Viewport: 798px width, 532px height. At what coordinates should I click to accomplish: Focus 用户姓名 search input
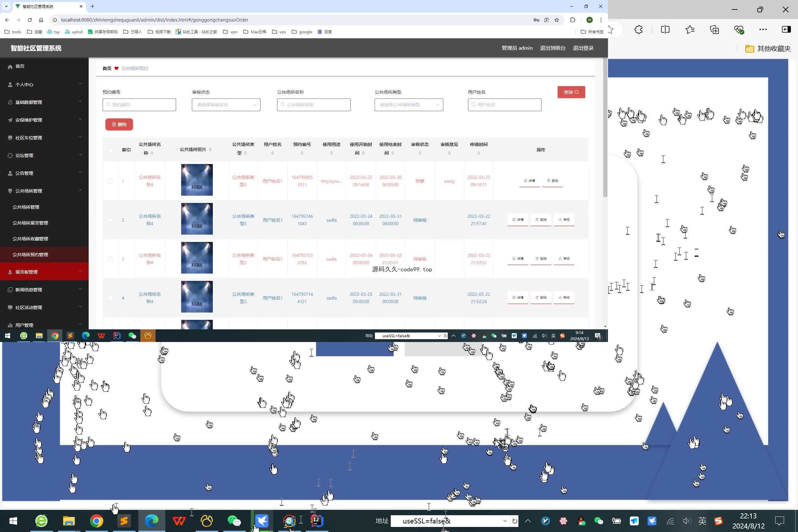504,105
